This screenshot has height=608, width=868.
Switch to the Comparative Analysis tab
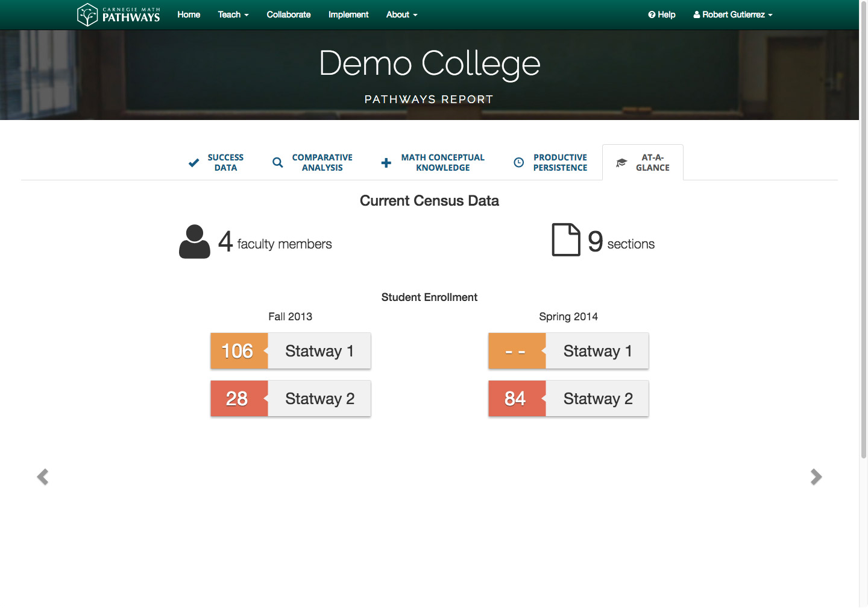[x=313, y=162]
